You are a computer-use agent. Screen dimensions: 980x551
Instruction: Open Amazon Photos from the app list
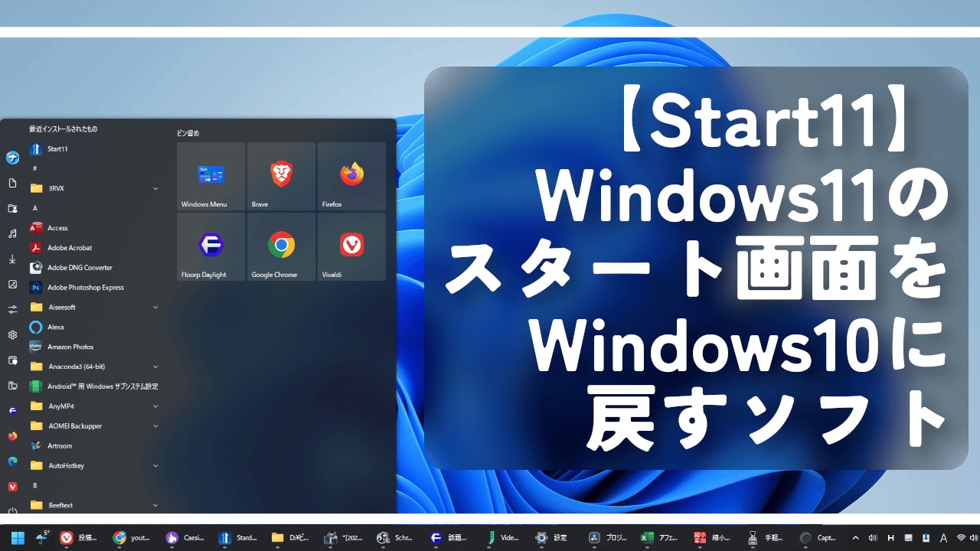[x=93, y=347]
